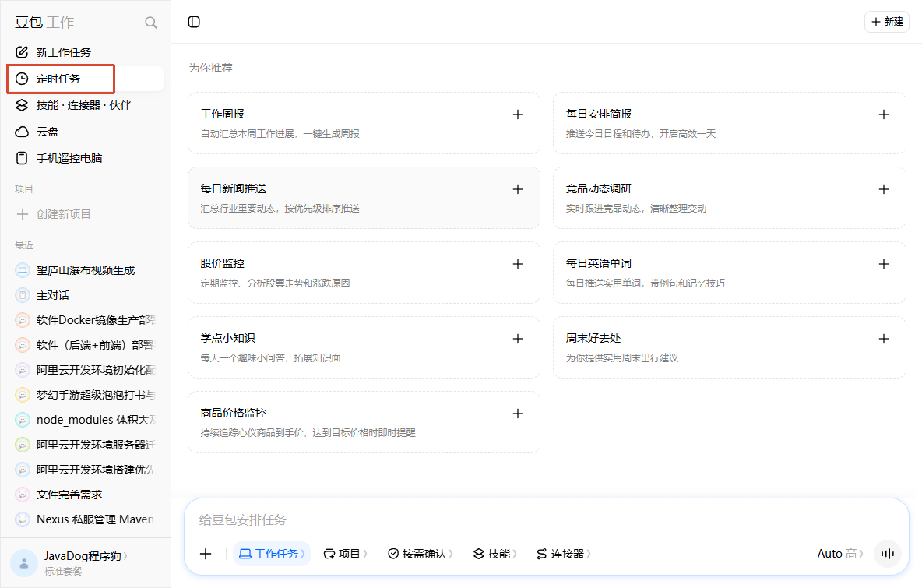Open the 文件完善需求 conversation
922x588 pixels.
tap(85, 495)
